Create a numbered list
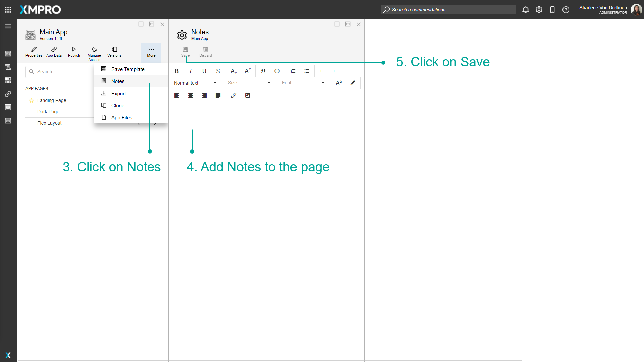Screen dimensions: 644x362 293,71
